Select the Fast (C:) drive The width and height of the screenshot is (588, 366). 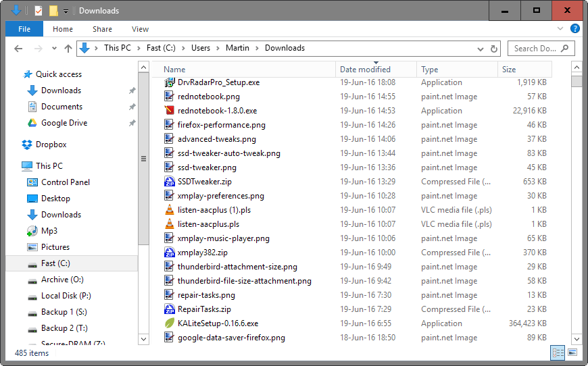click(x=55, y=263)
